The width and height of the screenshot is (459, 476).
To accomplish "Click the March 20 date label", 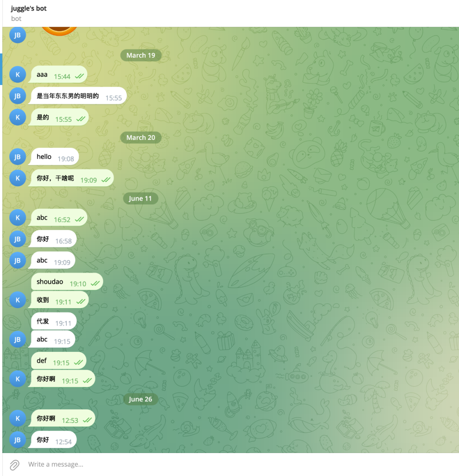I will coord(141,138).
